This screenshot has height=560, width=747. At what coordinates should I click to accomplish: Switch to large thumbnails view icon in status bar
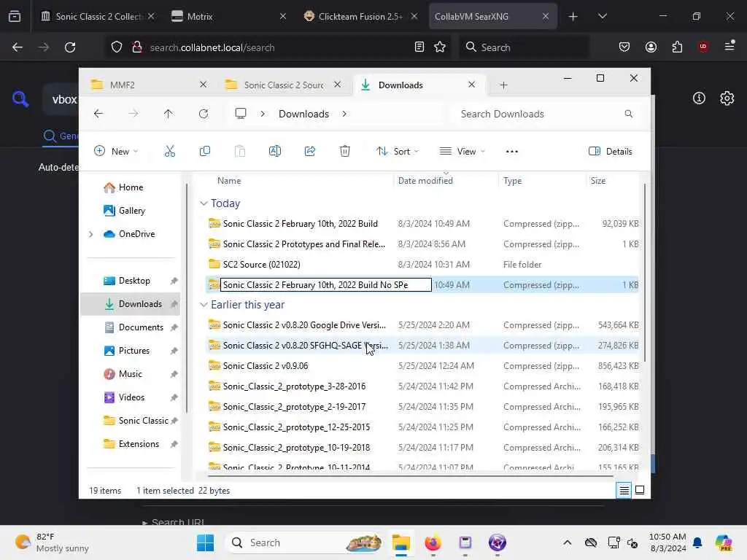pos(640,490)
